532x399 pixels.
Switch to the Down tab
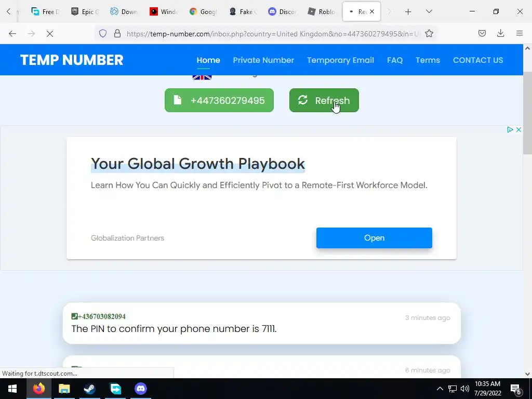[124, 11]
